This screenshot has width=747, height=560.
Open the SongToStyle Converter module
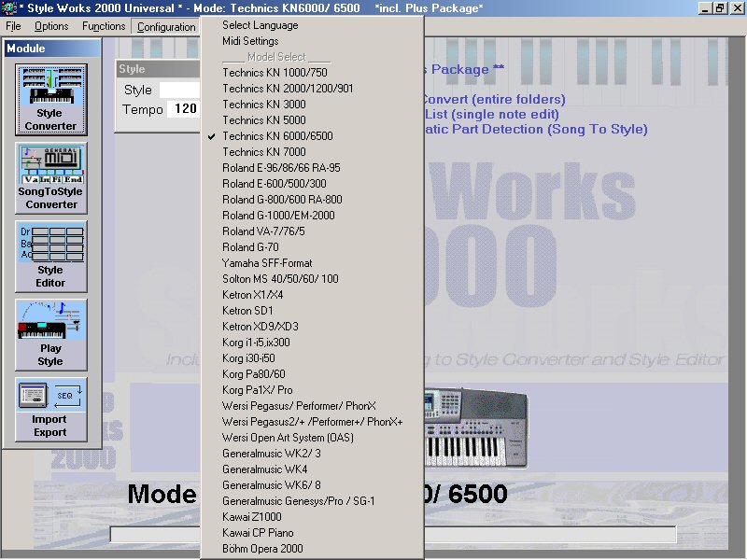(x=51, y=178)
